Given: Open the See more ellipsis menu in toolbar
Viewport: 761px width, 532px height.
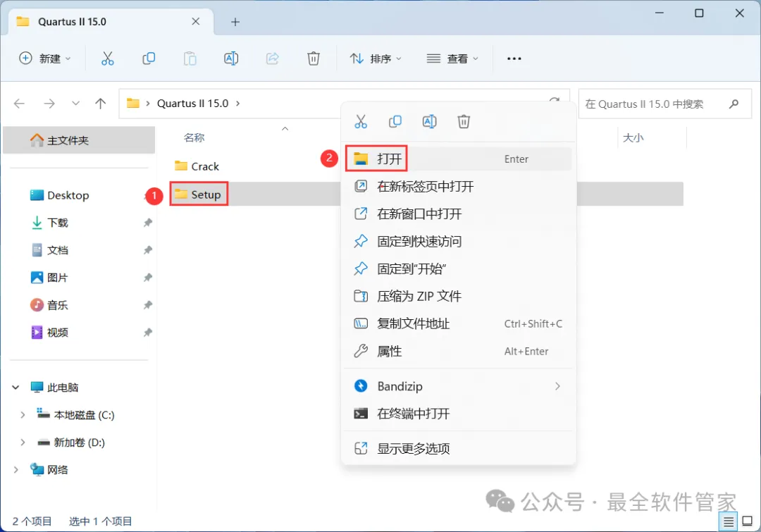Looking at the screenshot, I should pyautogui.click(x=514, y=58).
